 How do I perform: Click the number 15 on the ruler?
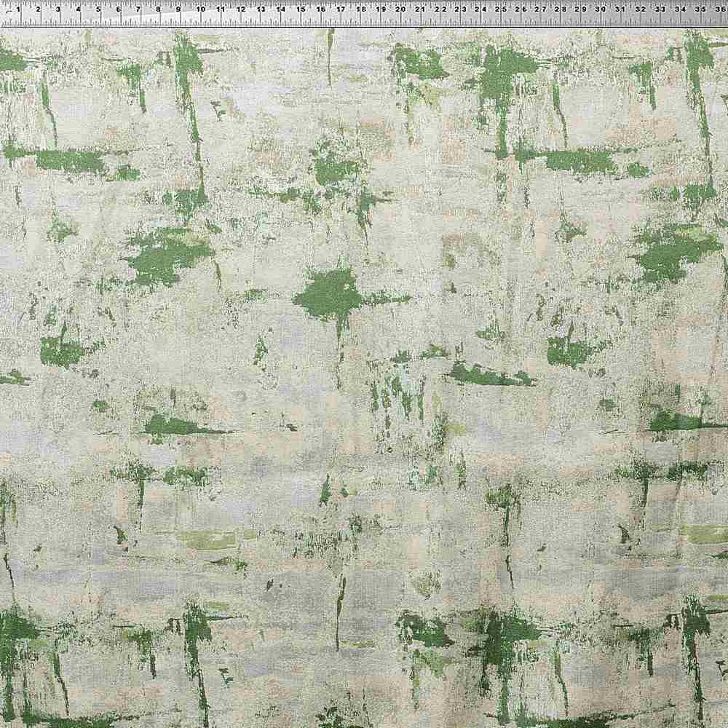301,9
